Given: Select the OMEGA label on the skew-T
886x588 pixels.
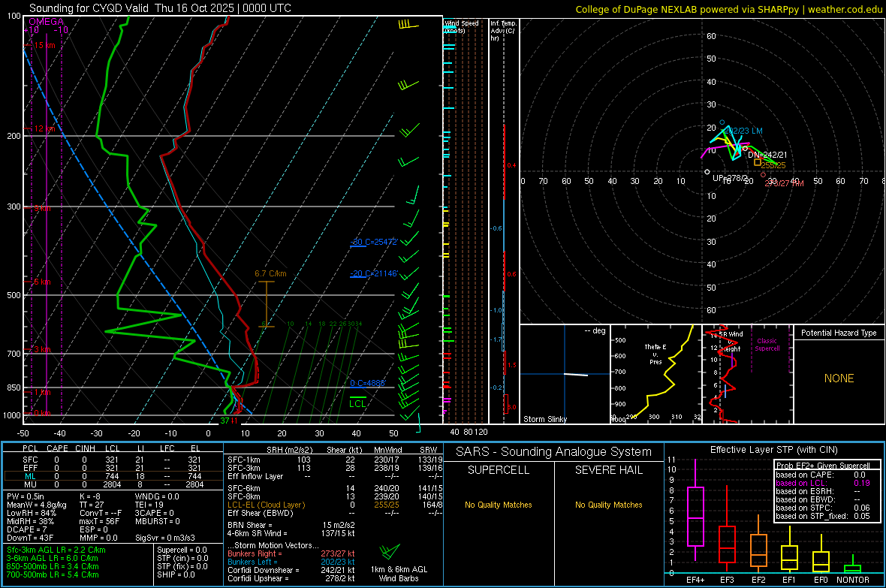Looking at the screenshot, I should pos(47,22).
